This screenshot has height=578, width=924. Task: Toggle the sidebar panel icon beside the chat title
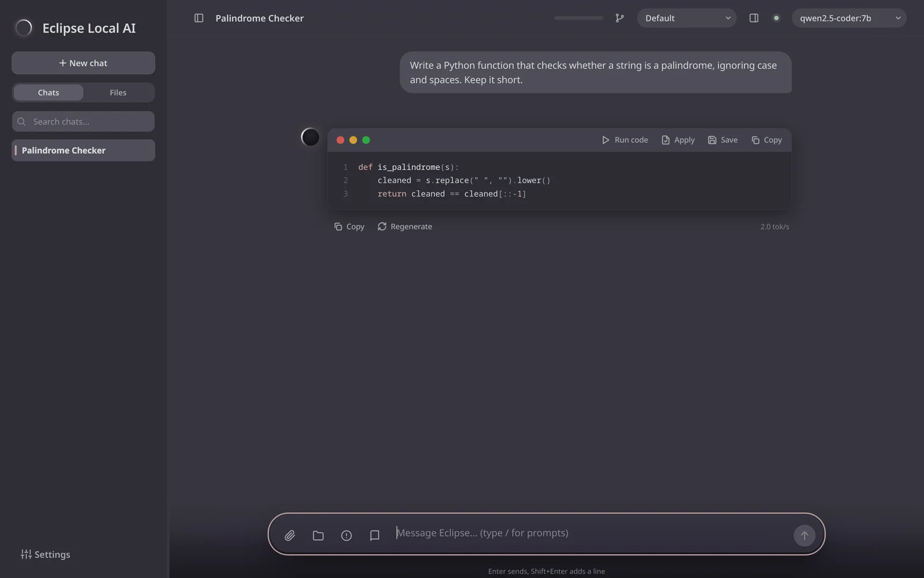(199, 18)
